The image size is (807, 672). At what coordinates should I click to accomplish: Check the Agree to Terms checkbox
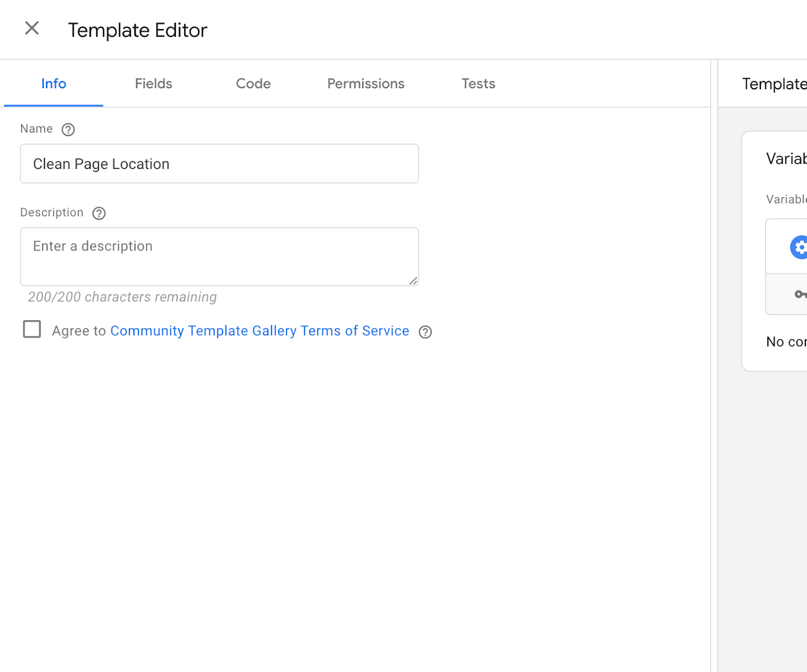[x=32, y=329]
